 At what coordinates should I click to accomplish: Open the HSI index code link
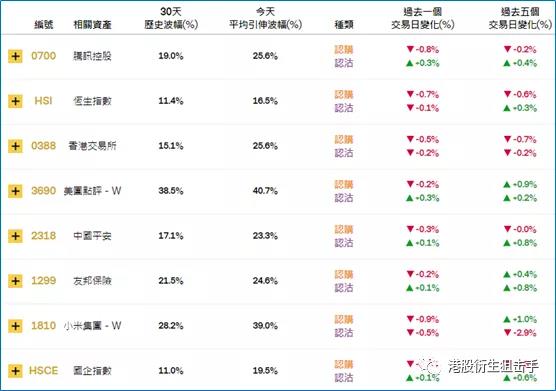pyautogui.click(x=43, y=101)
